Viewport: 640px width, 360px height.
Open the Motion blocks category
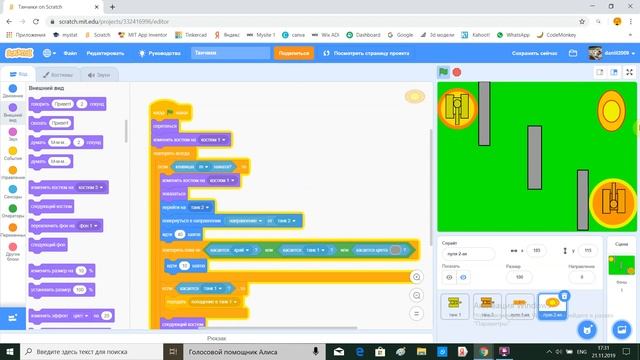coord(13,91)
